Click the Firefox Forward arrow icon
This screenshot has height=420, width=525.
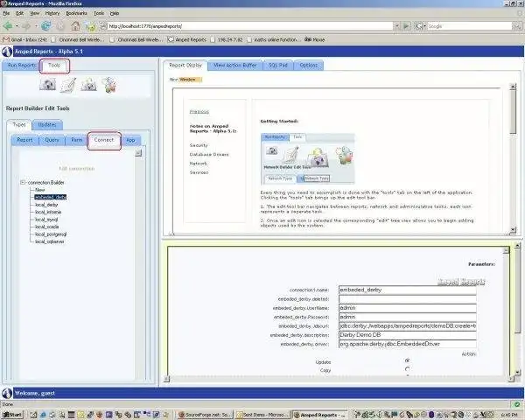pyautogui.click(x=25, y=25)
